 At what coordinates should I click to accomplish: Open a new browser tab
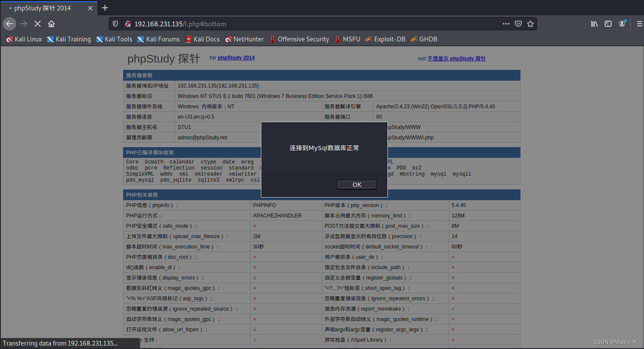(x=105, y=8)
